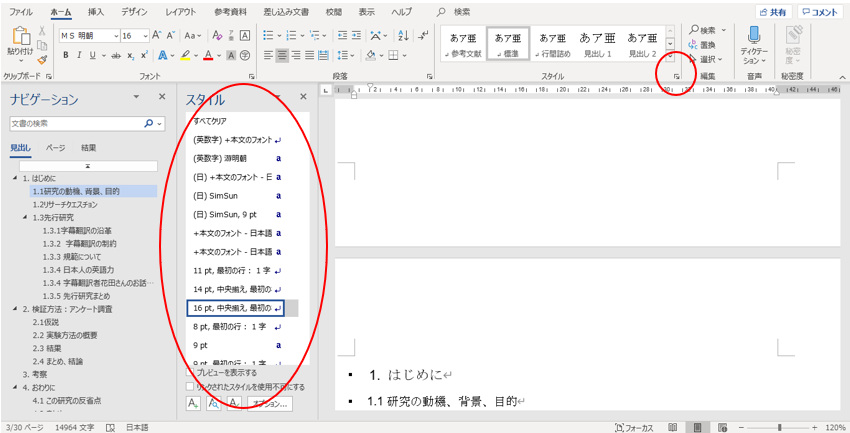
Task: Align text to the left
Action: coord(268,55)
